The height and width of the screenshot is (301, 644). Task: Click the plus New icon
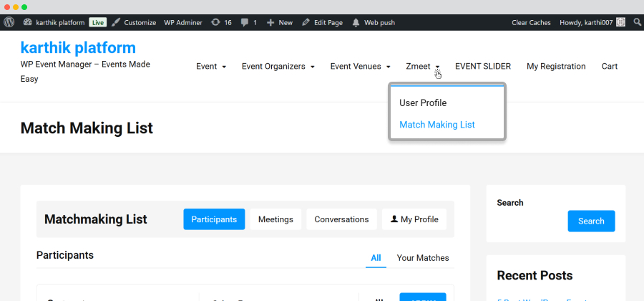point(270,23)
